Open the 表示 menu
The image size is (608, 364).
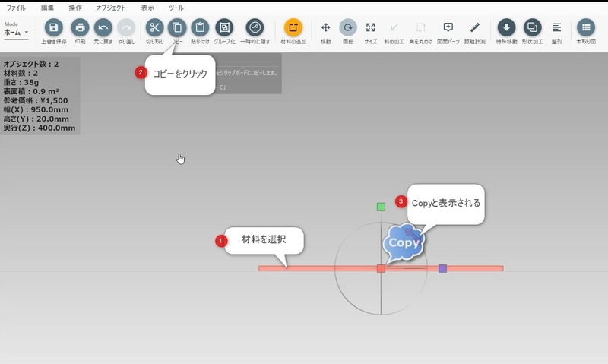tap(147, 8)
